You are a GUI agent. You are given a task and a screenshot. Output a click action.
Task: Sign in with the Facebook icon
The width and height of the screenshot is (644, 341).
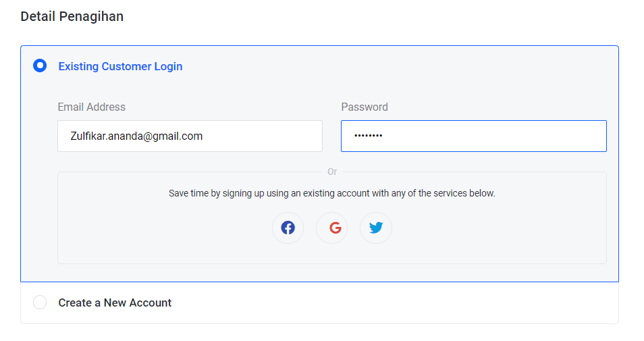[288, 228]
